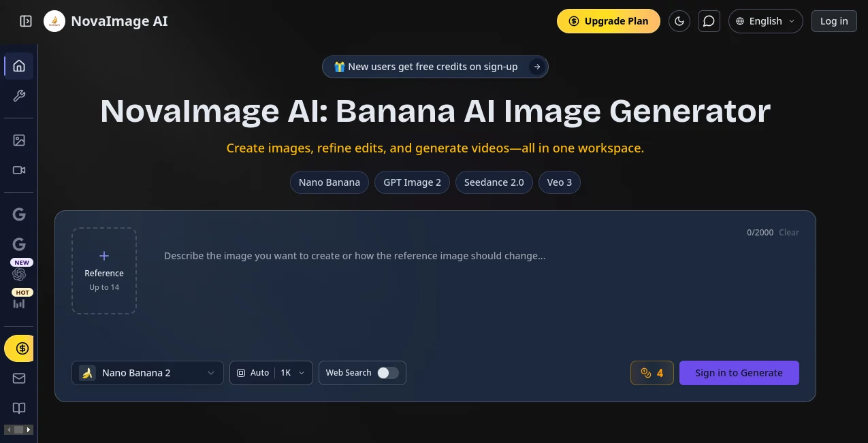
Task: Click the 4 credits cost badge
Action: pyautogui.click(x=652, y=373)
